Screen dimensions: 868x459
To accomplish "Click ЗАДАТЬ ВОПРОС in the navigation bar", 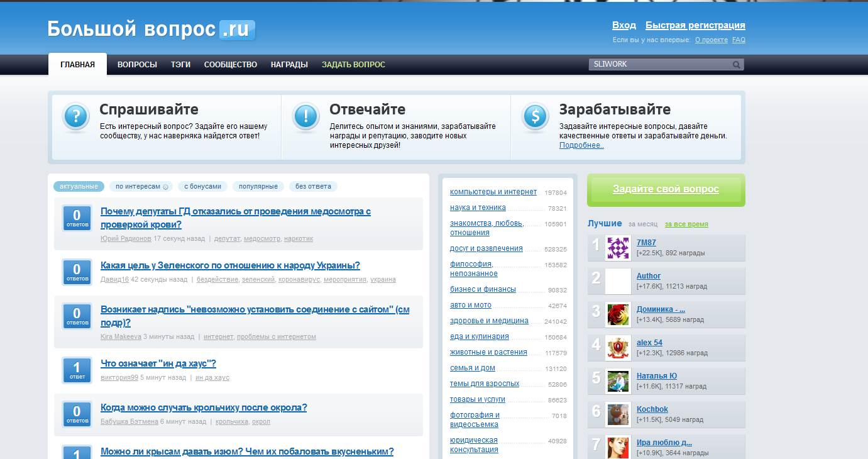I will (x=353, y=65).
